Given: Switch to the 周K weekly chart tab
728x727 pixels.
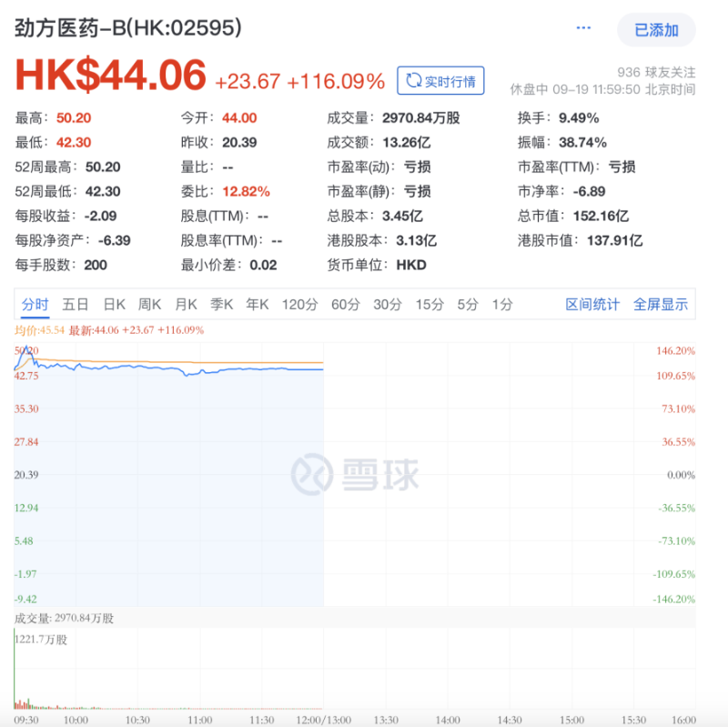Looking at the screenshot, I should click(x=150, y=305).
